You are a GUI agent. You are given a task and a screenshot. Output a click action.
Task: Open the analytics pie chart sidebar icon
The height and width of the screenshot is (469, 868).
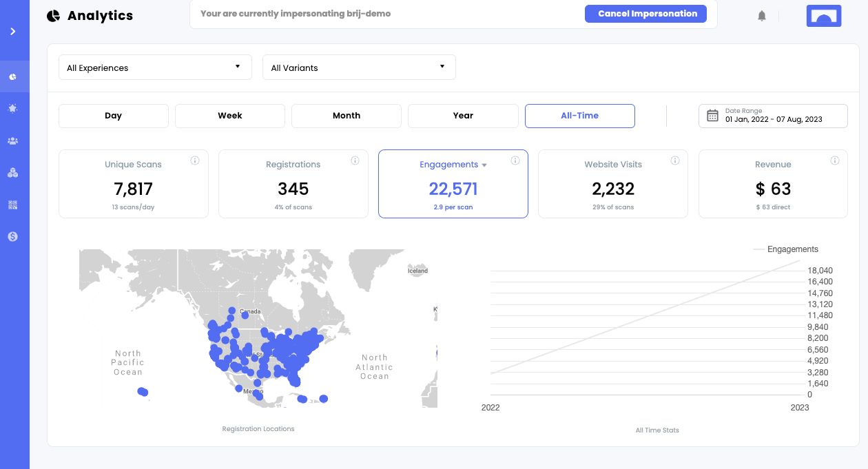[13, 77]
